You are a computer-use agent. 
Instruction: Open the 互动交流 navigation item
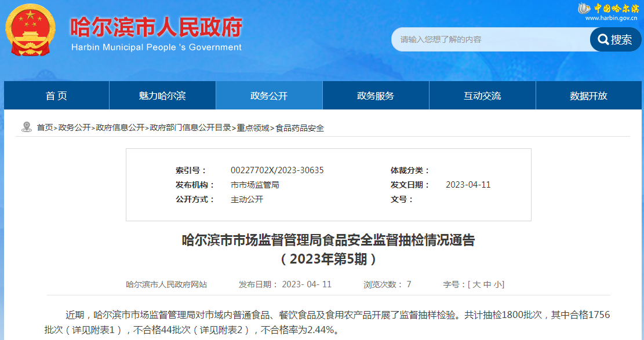click(x=482, y=96)
